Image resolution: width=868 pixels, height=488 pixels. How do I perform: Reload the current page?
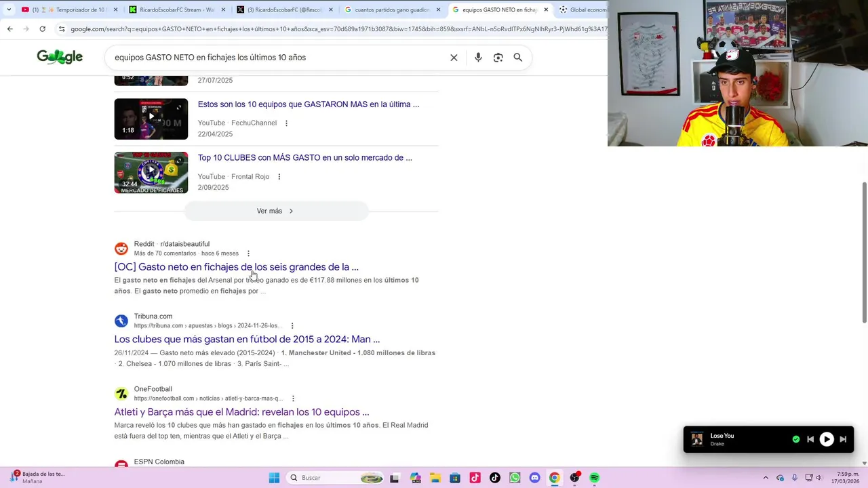coord(42,28)
